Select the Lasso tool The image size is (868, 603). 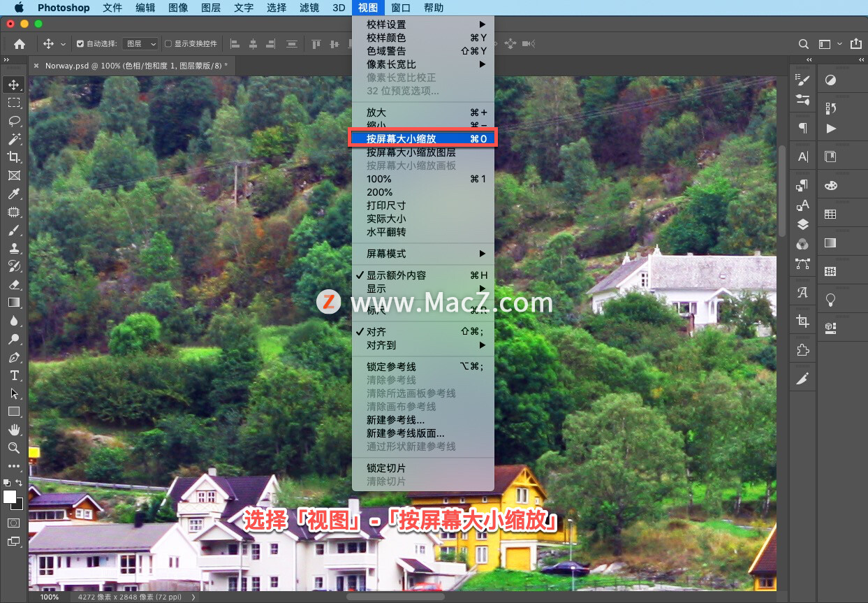(x=14, y=121)
